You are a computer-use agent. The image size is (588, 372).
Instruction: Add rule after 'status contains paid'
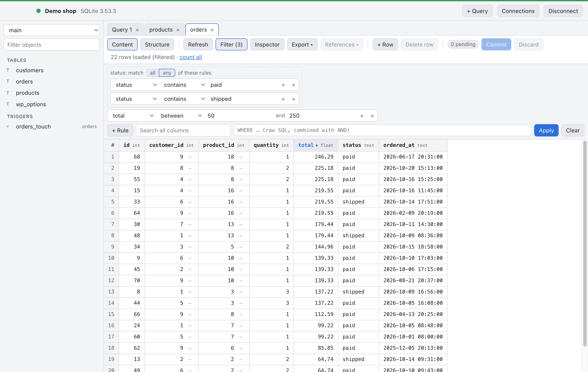pos(283,85)
